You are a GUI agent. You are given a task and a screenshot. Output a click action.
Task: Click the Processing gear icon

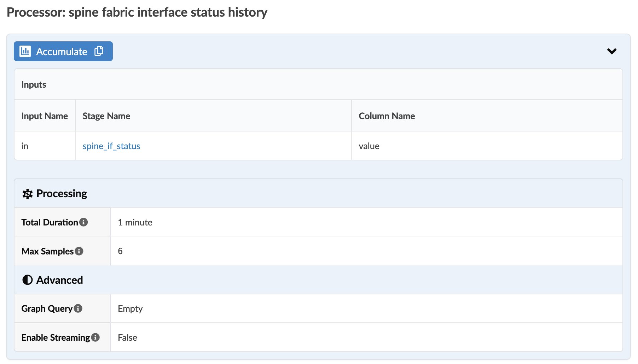click(x=27, y=194)
